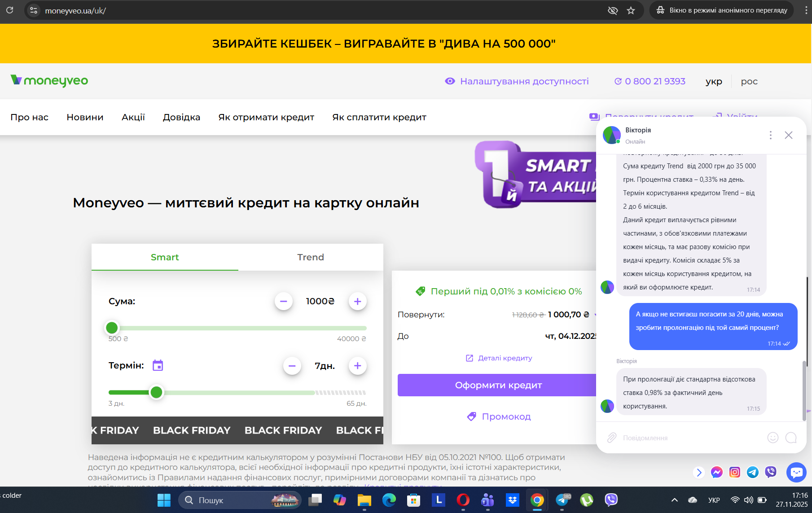Image resolution: width=812 pixels, height=513 pixels.
Task: Open the tracking protection eye icon
Action: 613,10
